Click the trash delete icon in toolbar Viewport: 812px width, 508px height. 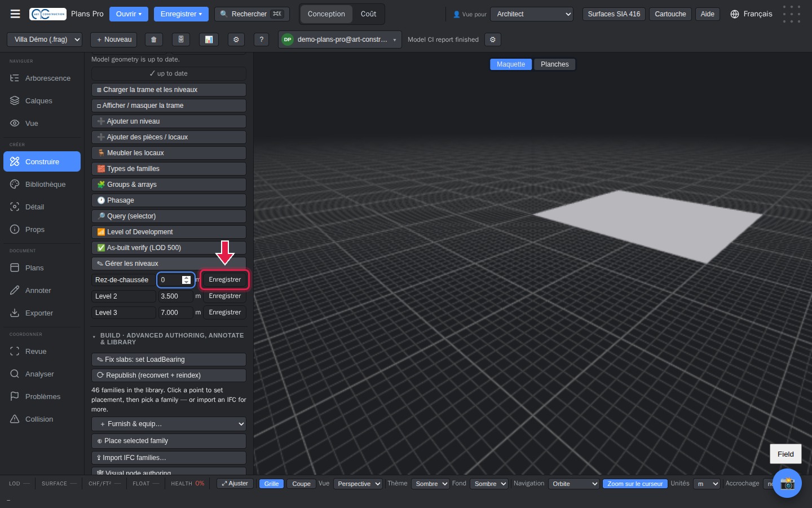153,40
